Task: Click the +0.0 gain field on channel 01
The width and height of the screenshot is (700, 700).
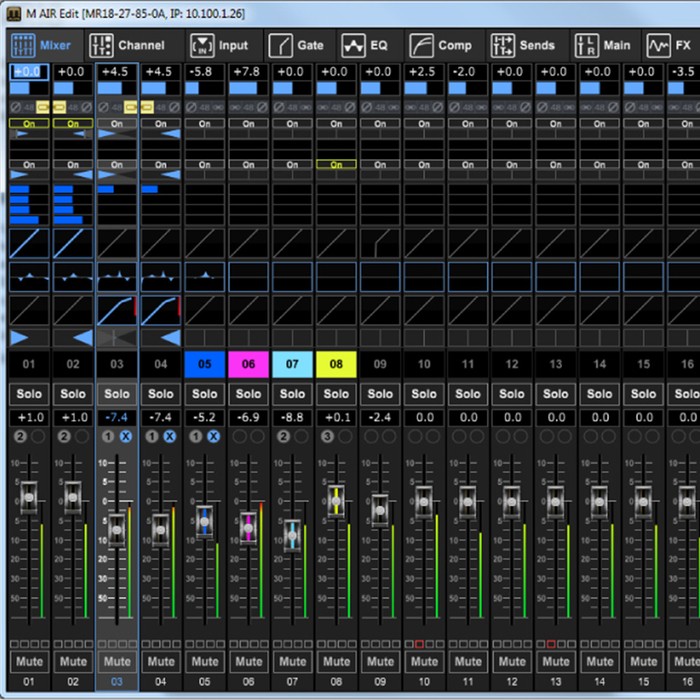Action: click(x=29, y=72)
